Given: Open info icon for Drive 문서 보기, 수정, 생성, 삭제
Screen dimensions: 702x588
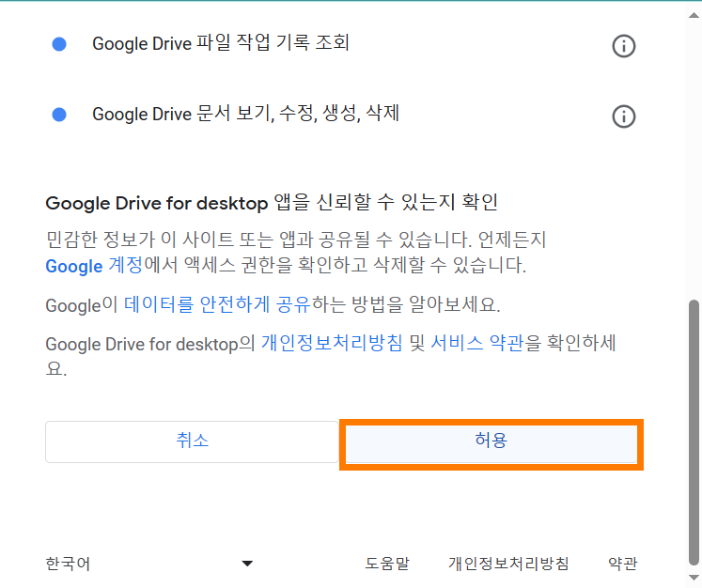Looking at the screenshot, I should [x=623, y=116].
